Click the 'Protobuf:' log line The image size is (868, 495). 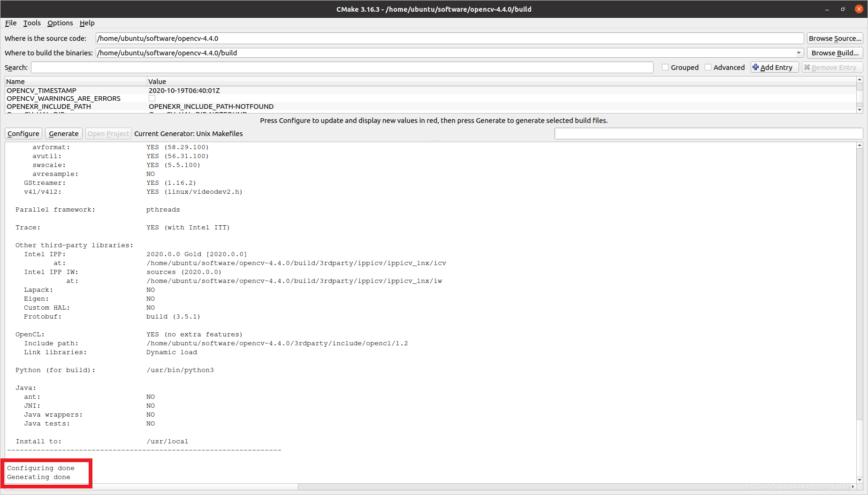pos(43,317)
